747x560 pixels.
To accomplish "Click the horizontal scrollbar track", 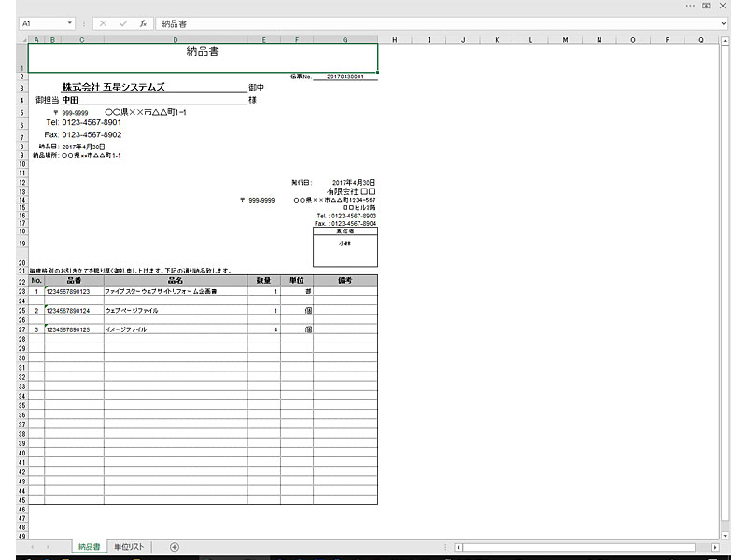I will 579,546.
